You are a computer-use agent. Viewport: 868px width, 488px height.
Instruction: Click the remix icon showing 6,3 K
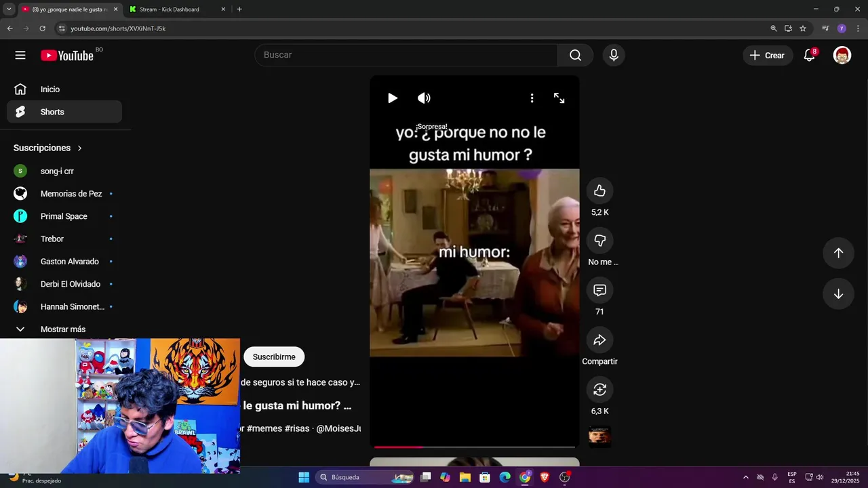pyautogui.click(x=599, y=390)
